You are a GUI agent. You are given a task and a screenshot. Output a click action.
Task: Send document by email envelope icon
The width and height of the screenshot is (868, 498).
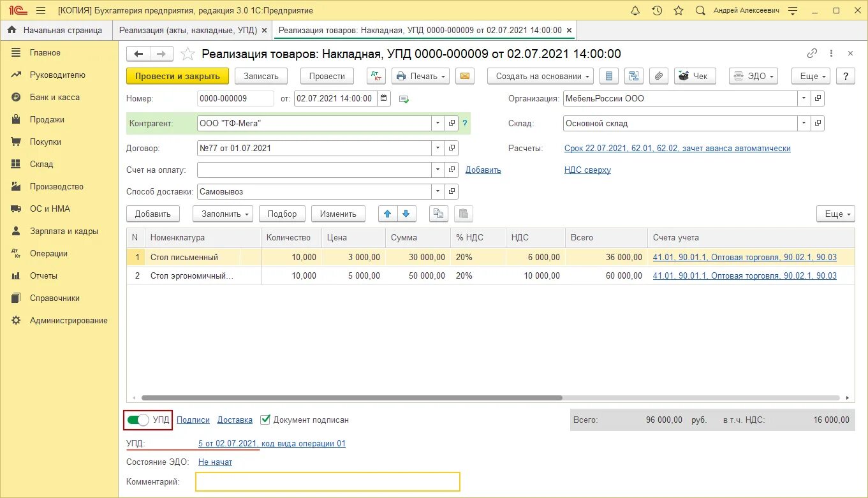(x=465, y=76)
